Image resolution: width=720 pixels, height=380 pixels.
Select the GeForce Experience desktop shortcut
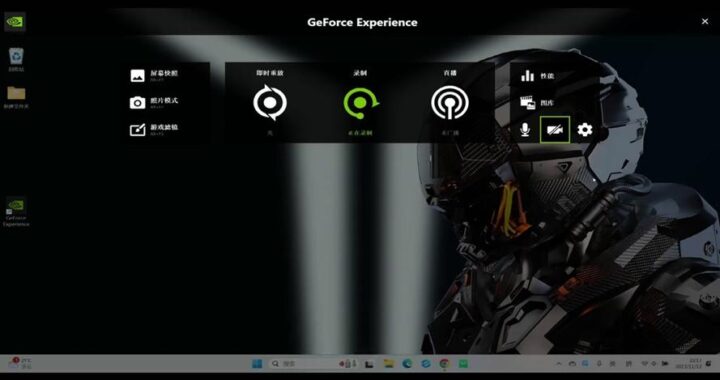coord(16,212)
